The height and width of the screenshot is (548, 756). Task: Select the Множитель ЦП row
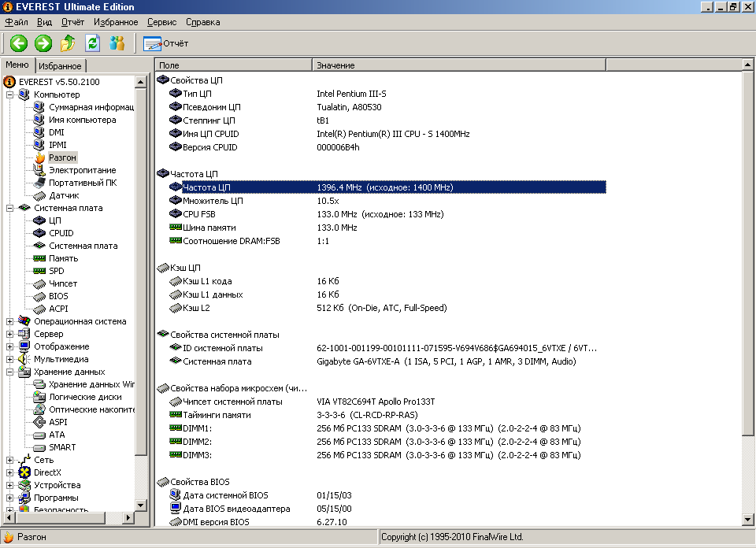pyautogui.click(x=213, y=201)
